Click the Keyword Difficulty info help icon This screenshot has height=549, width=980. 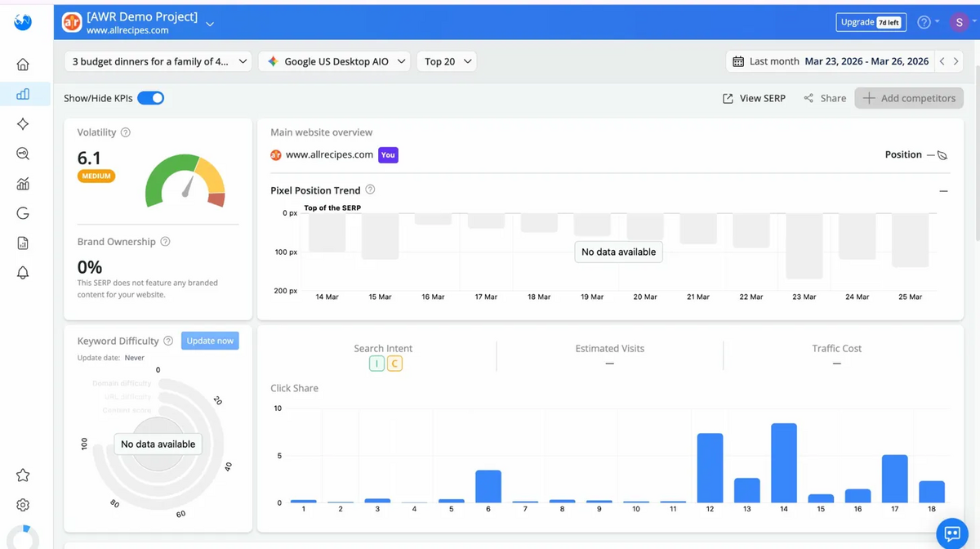tap(168, 341)
